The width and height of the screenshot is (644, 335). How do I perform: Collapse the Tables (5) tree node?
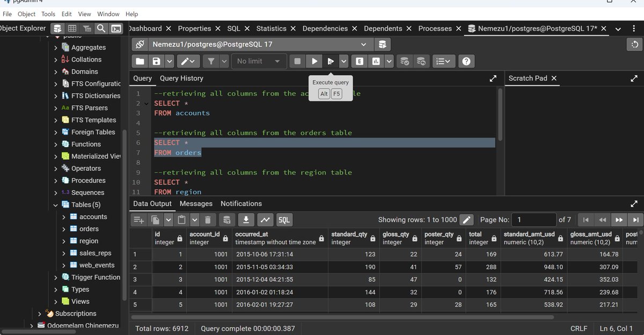[x=56, y=205]
